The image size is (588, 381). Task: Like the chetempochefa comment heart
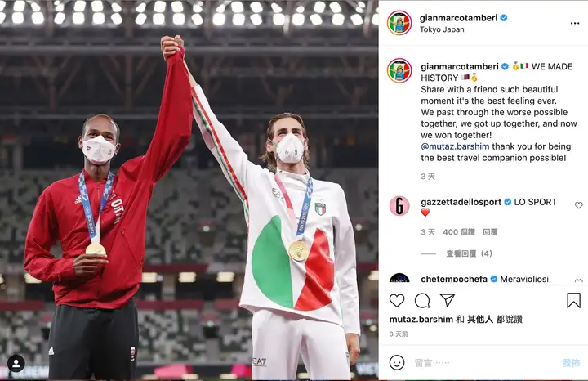tap(579, 280)
